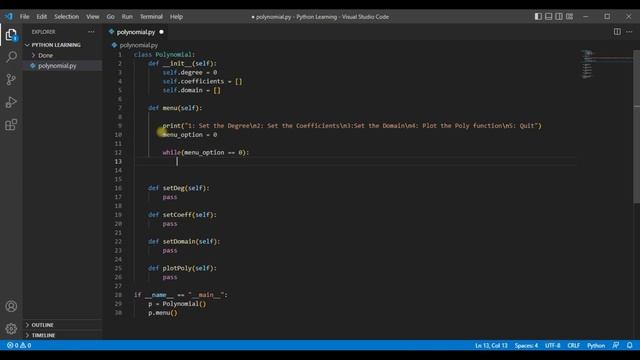Click the errors and warnings status indicator
Image resolution: width=640 pixels, height=360 pixels.
19,345
